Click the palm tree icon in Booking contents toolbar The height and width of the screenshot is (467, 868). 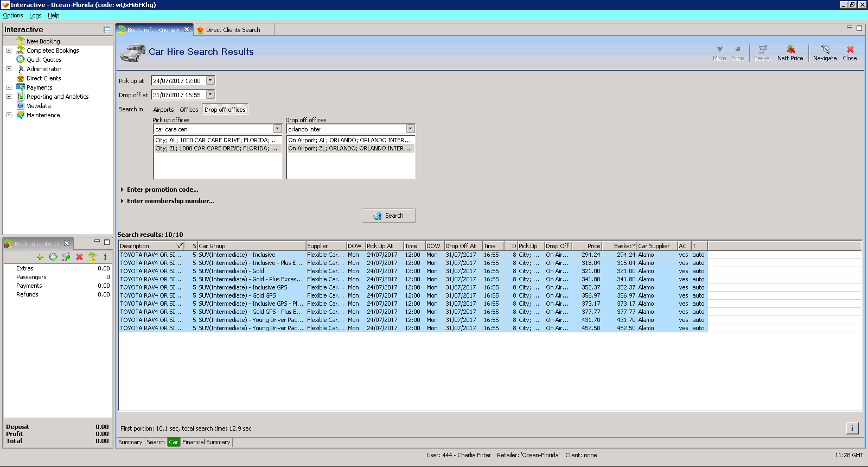click(92, 257)
